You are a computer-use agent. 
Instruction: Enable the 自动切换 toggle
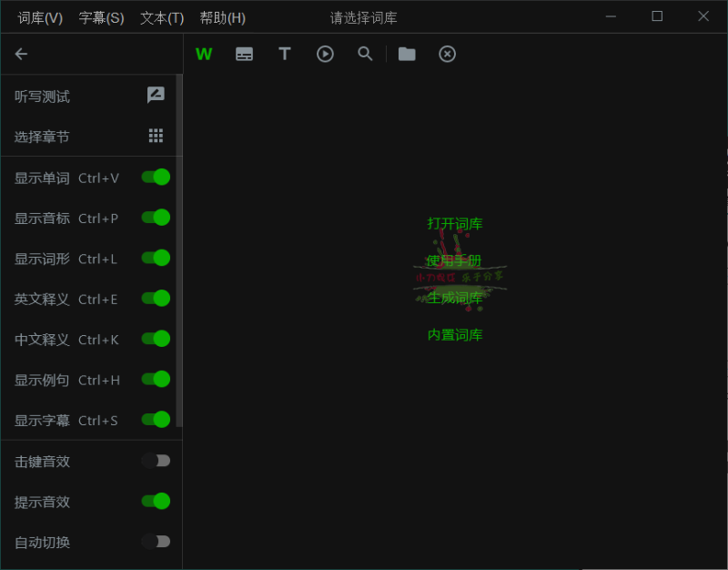(155, 542)
